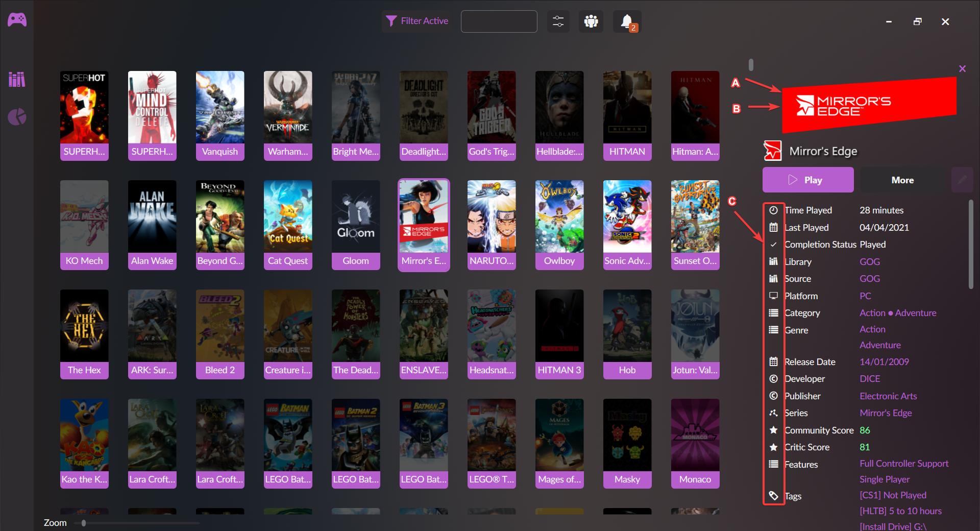
Task: Select the Owlboy game cover
Action: 559,225
